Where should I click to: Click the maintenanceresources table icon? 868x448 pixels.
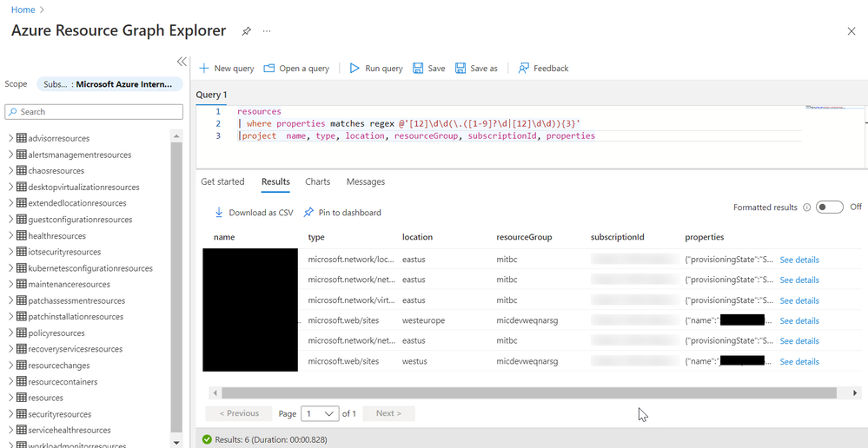22,284
